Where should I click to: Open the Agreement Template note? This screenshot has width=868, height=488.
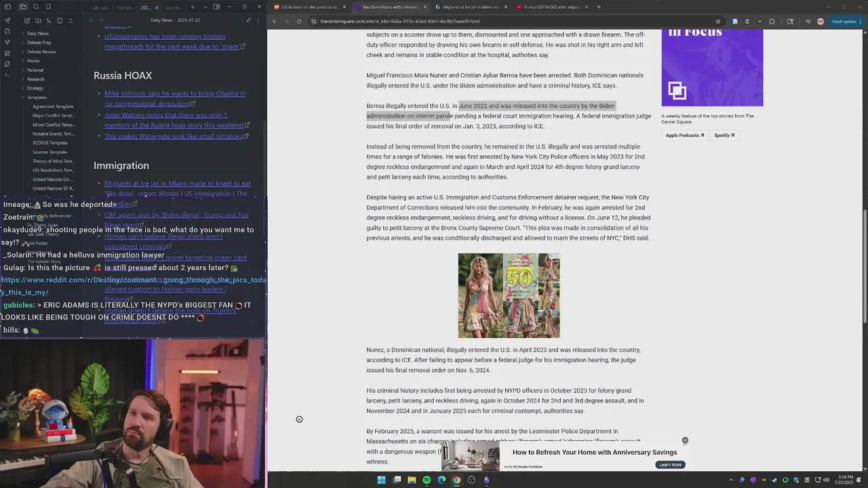53,106
